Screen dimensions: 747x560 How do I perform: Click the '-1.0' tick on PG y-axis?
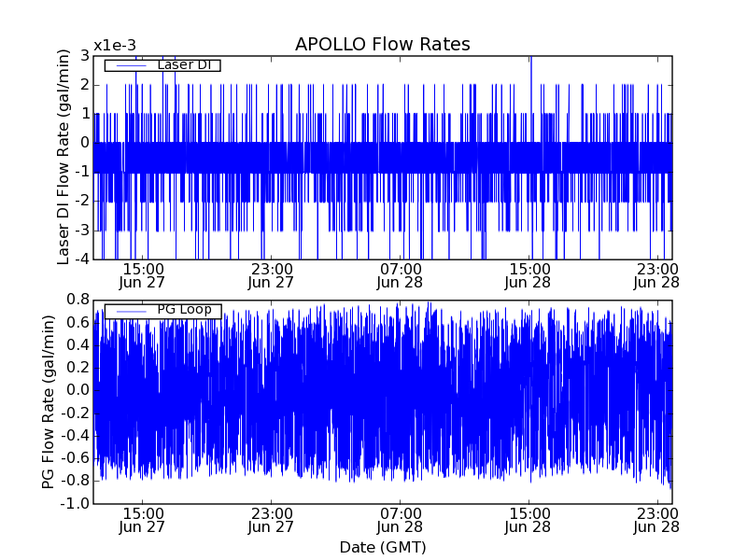point(75,504)
